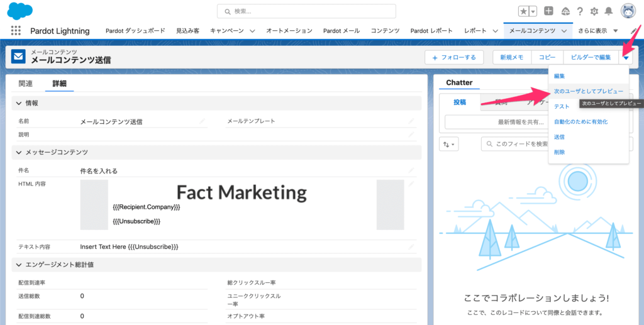Image resolution: width=644 pixels, height=325 pixels.
Task: Choose 削除 from the actions menu
Action: coord(559,152)
